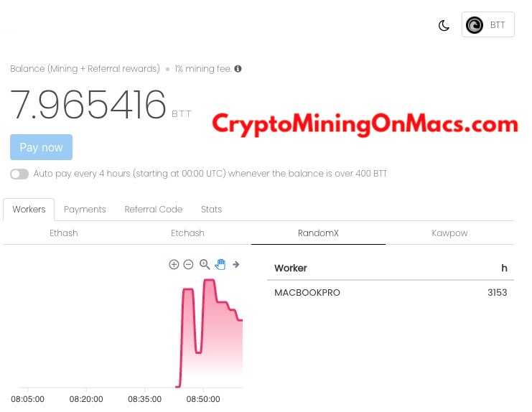The width and height of the screenshot is (532, 412).
Task: Zoom in on the hashrate chart
Action: click(x=174, y=264)
